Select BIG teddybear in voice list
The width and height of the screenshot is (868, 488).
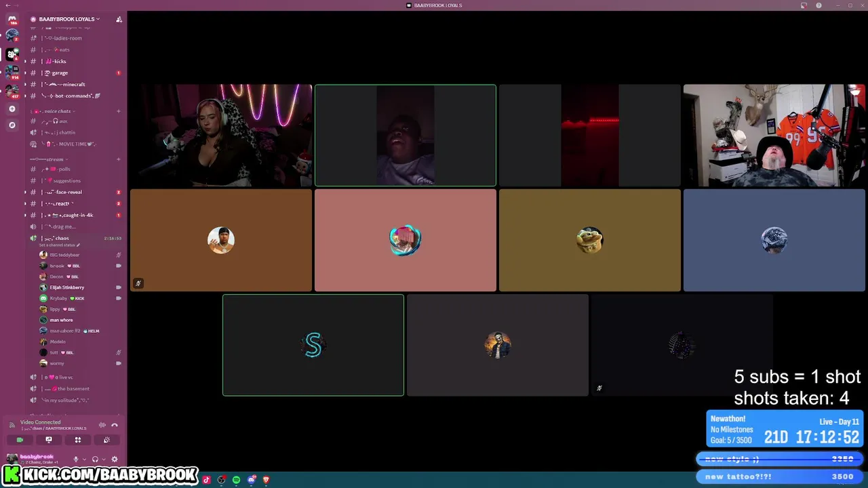pos(80,255)
